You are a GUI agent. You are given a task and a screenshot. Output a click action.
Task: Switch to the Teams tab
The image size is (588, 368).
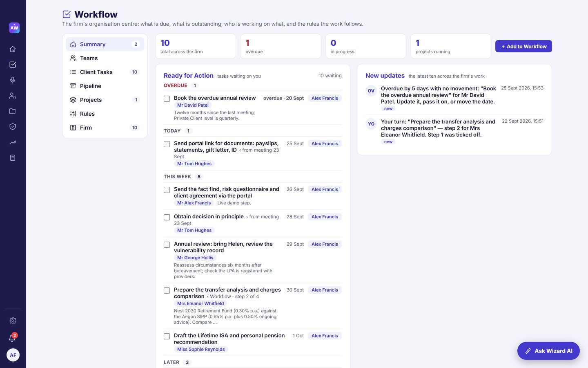click(105, 58)
